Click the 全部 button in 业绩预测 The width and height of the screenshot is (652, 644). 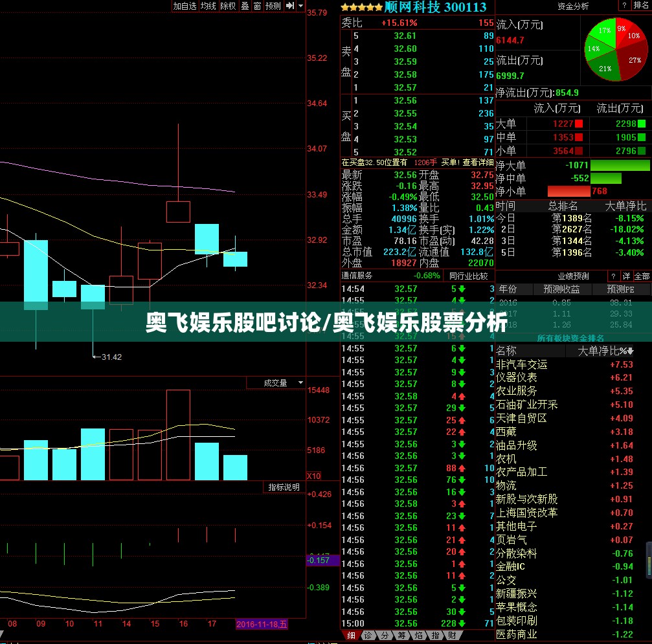coord(642,276)
